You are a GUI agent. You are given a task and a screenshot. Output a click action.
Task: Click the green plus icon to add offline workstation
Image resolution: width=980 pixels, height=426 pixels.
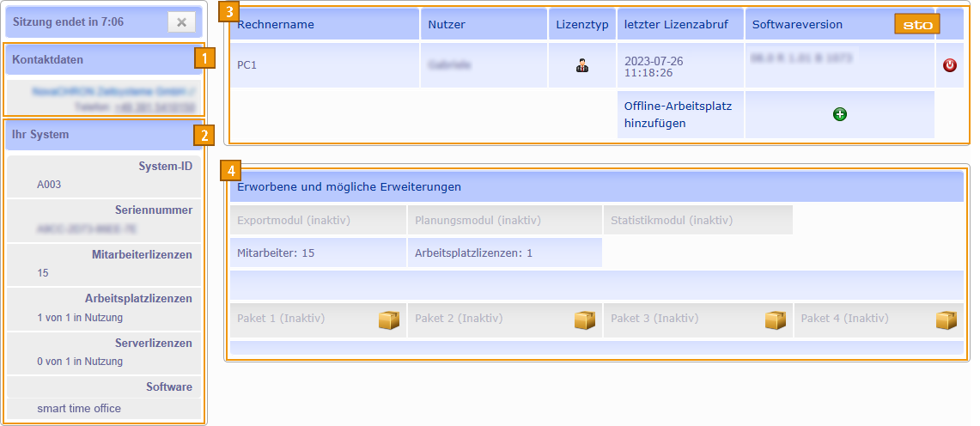[839, 114]
